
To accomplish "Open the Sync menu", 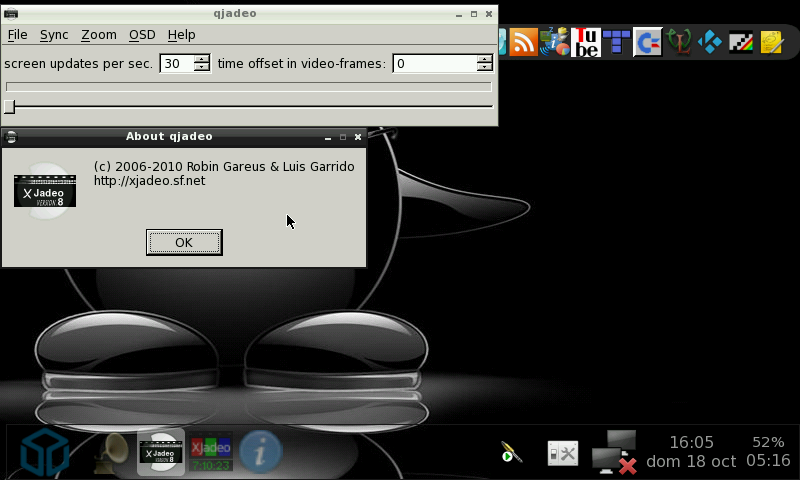I will [x=54, y=34].
